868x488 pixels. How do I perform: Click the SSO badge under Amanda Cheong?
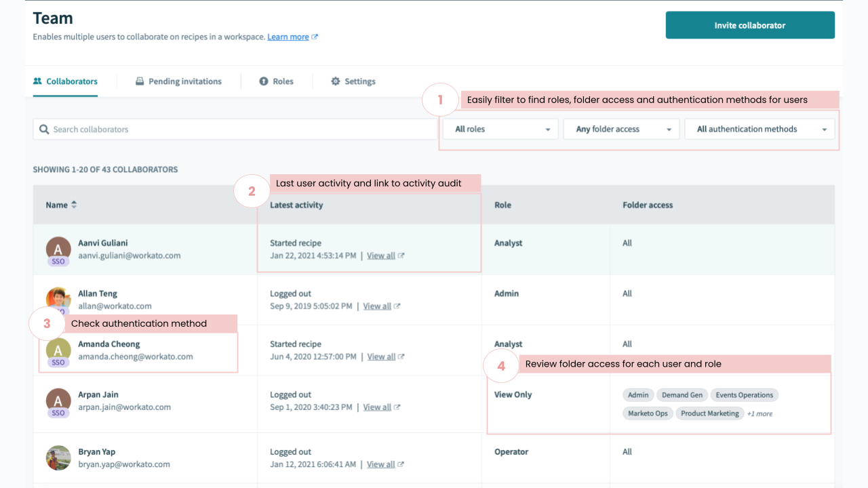[58, 363]
